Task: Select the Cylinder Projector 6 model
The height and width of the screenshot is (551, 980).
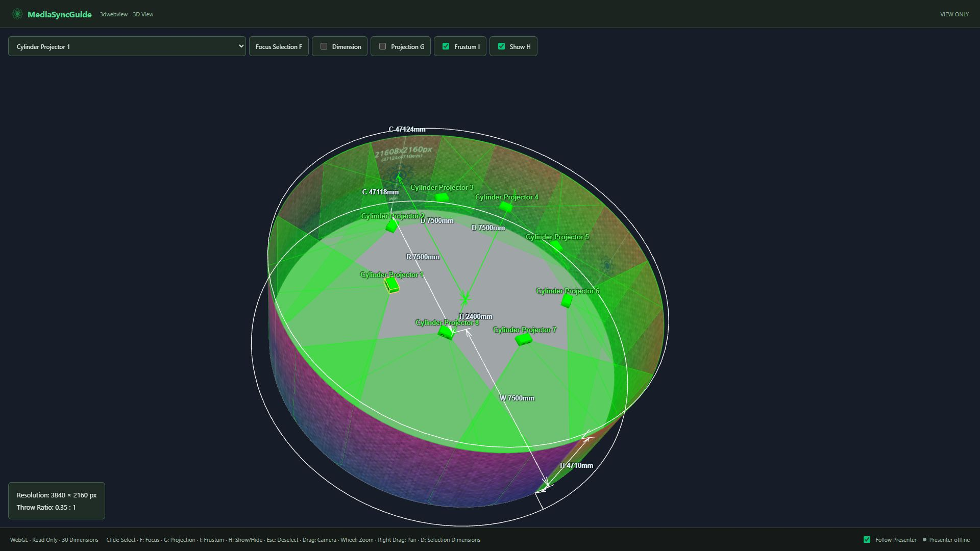Action: point(567,301)
